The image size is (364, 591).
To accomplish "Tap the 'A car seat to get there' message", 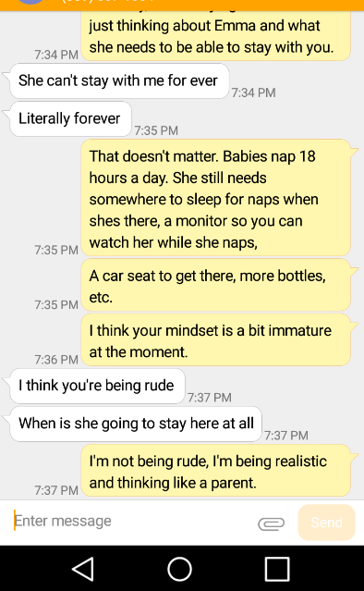I will [215, 285].
